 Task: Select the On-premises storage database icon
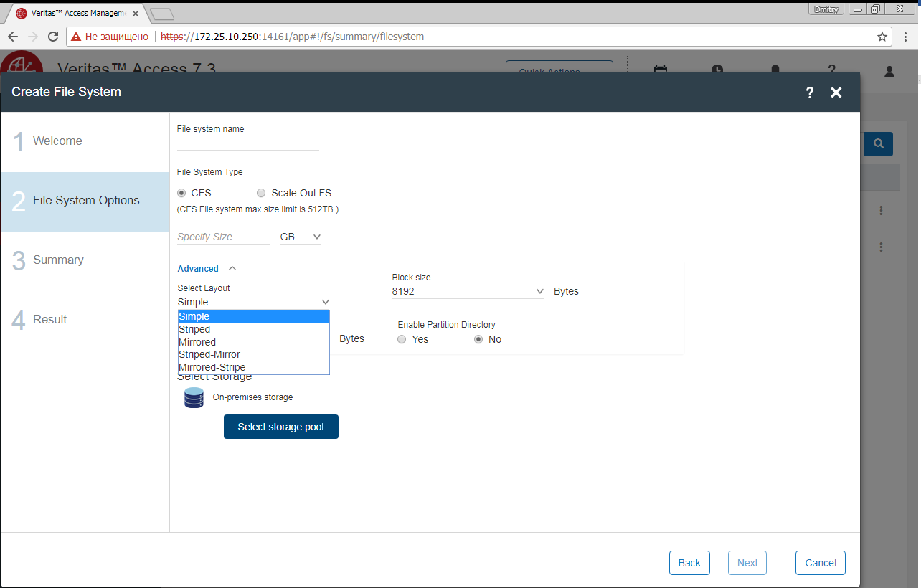(x=193, y=397)
